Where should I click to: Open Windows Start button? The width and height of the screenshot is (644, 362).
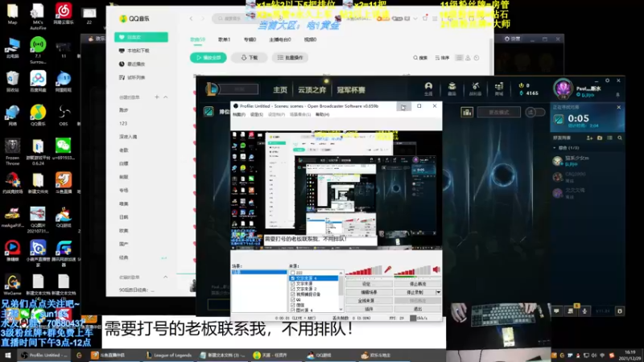coord(7,356)
